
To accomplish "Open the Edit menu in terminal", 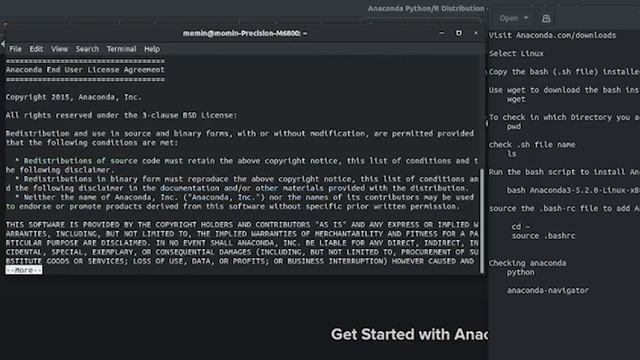I will point(36,49).
